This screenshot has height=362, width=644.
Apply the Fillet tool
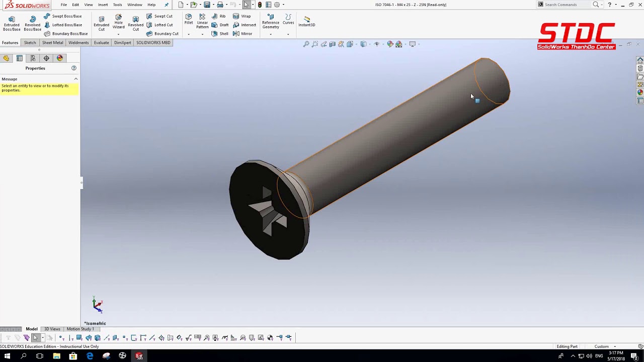coord(189,19)
